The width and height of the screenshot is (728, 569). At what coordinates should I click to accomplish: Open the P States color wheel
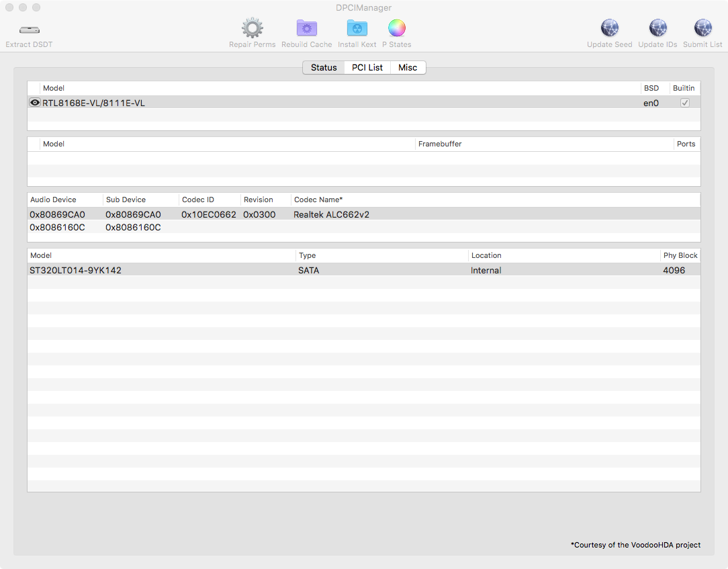[x=396, y=29]
